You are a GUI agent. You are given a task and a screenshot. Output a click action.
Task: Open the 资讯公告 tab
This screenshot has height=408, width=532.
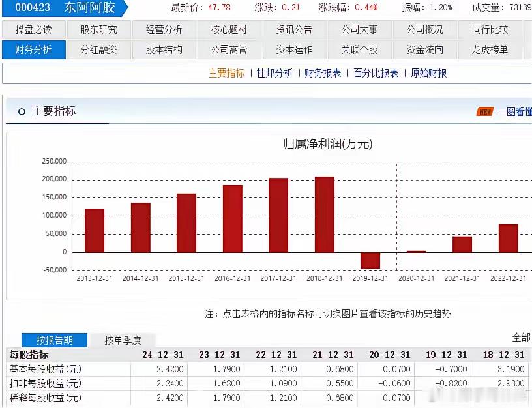point(294,30)
